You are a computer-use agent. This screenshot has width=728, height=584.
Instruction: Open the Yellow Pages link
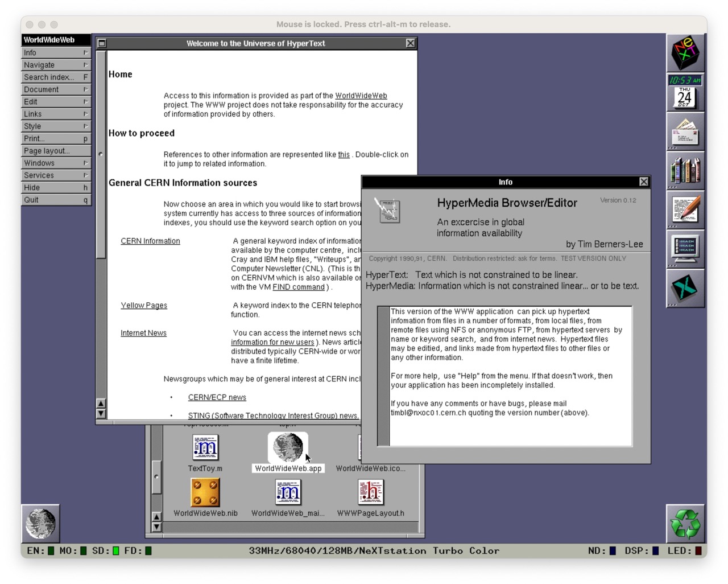coord(144,305)
